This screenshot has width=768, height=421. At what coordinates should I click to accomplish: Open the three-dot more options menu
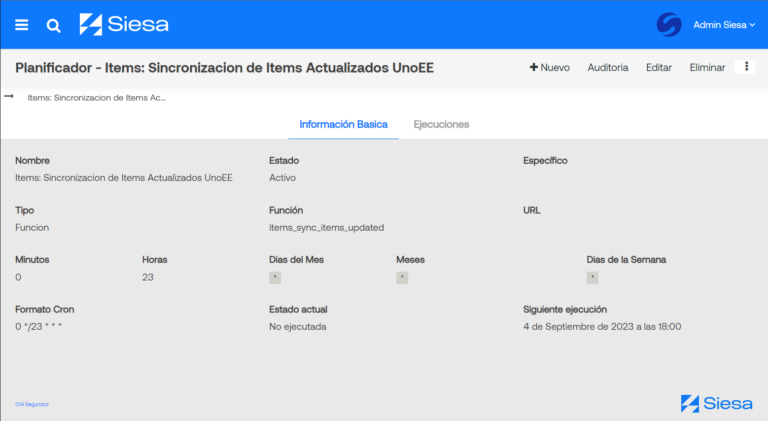point(746,67)
